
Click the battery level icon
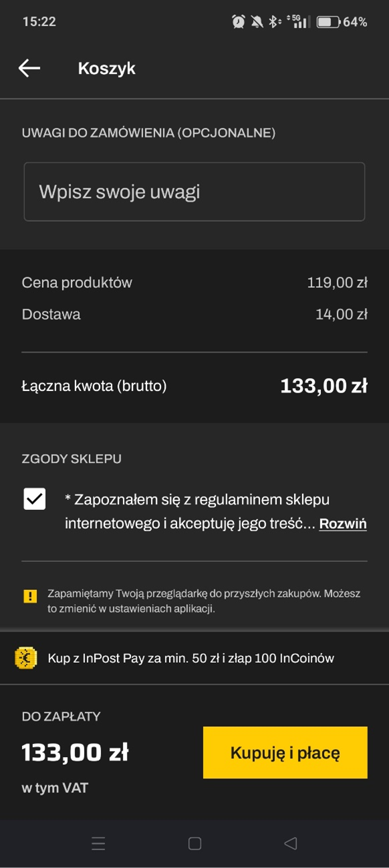click(x=328, y=22)
